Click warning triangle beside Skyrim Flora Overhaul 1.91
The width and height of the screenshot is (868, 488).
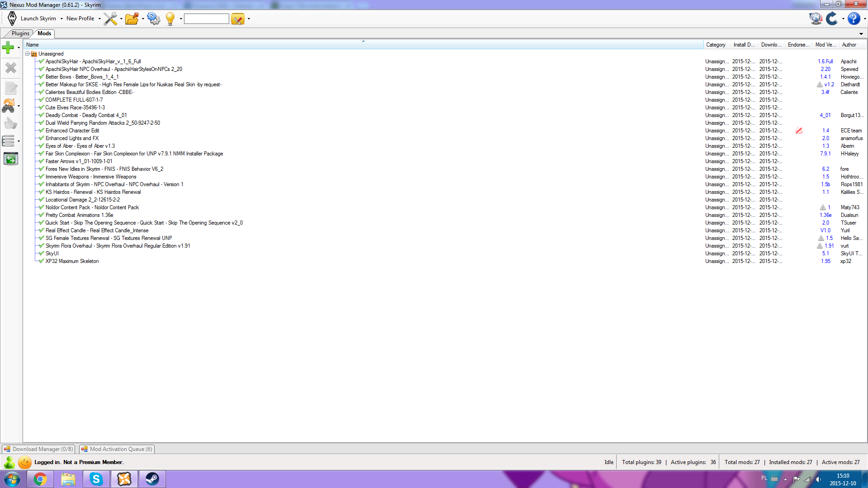[820, 246]
